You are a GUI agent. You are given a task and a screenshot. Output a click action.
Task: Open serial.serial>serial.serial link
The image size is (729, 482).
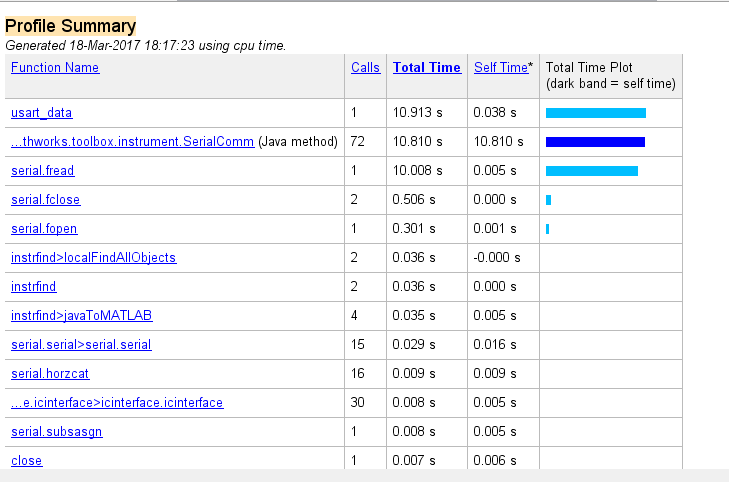coord(81,345)
